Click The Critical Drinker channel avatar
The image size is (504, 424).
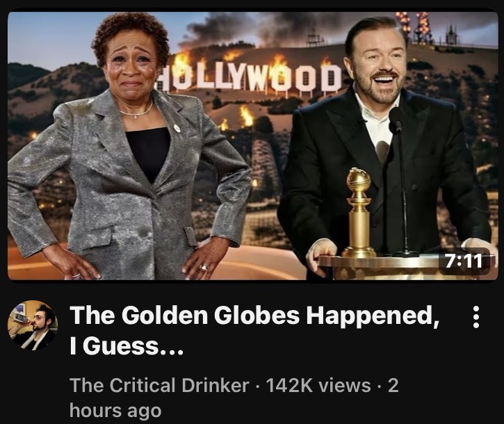pos(33,325)
